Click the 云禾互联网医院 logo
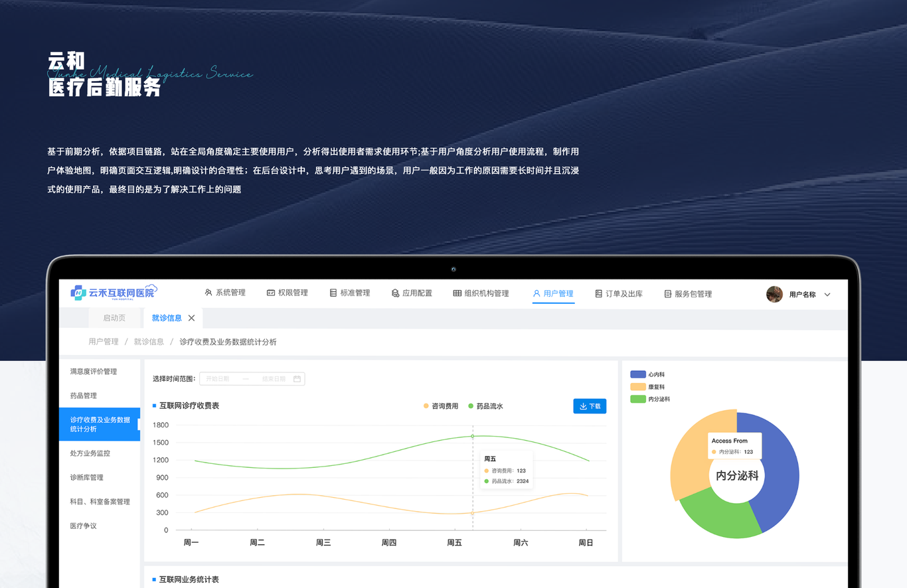Screen dimensions: 907x588 coord(114,293)
